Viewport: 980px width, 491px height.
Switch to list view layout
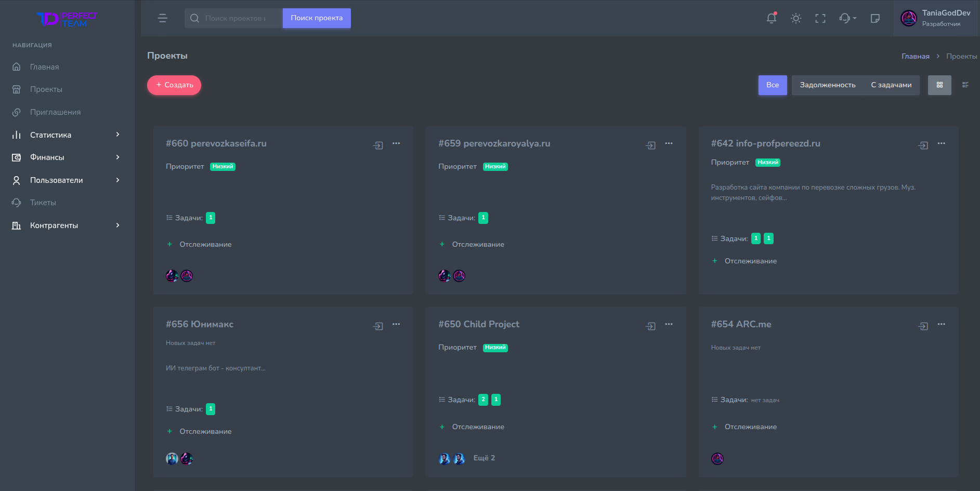tap(965, 85)
